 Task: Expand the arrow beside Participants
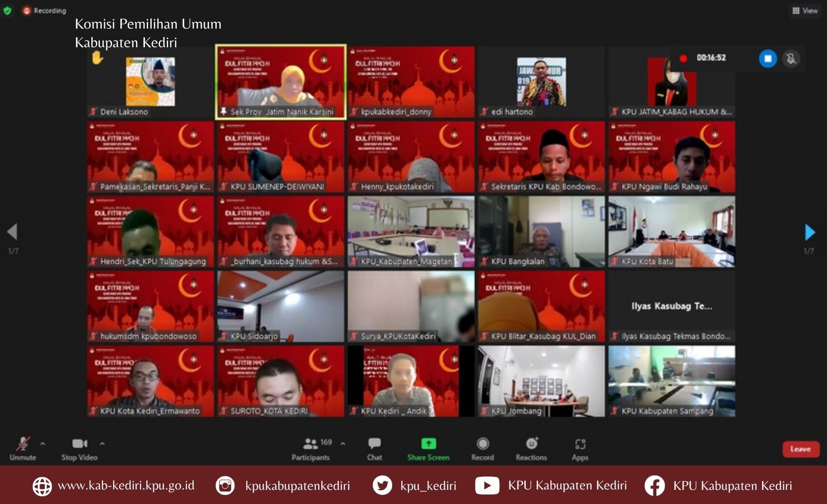343,444
